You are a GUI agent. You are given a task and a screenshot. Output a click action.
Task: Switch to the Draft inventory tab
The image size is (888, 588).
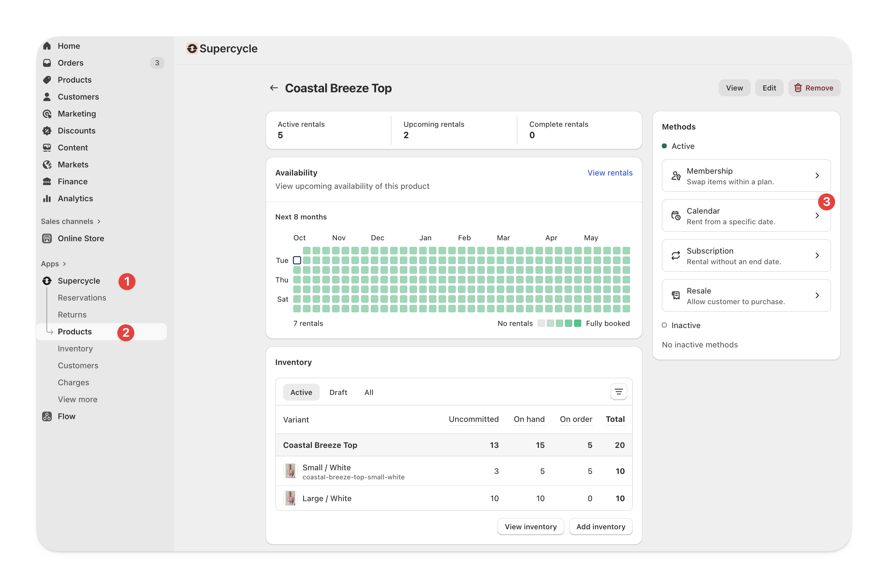(x=338, y=392)
